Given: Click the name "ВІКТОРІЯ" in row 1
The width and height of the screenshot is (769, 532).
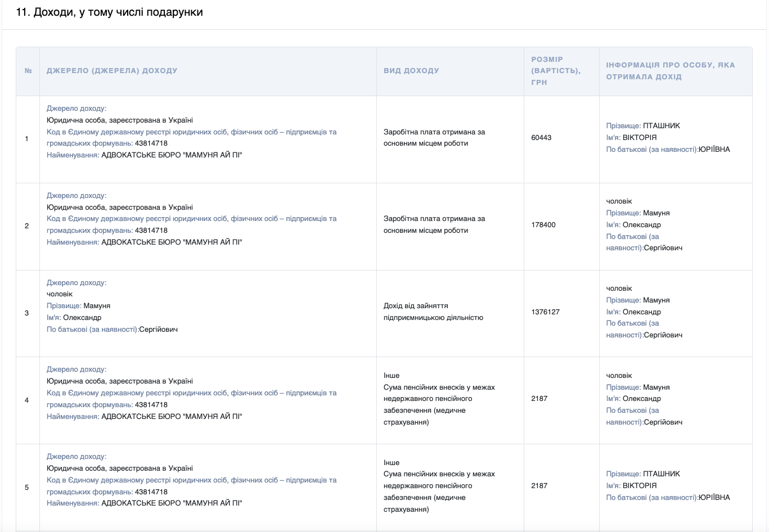Looking at the screenshot, I should click(640, 137).
